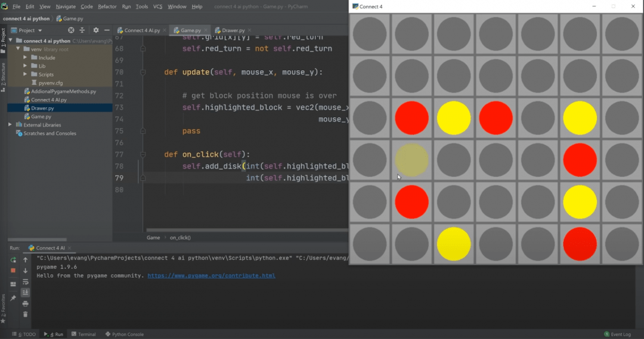Collapse the venv folder

click(x=18, y=49)
